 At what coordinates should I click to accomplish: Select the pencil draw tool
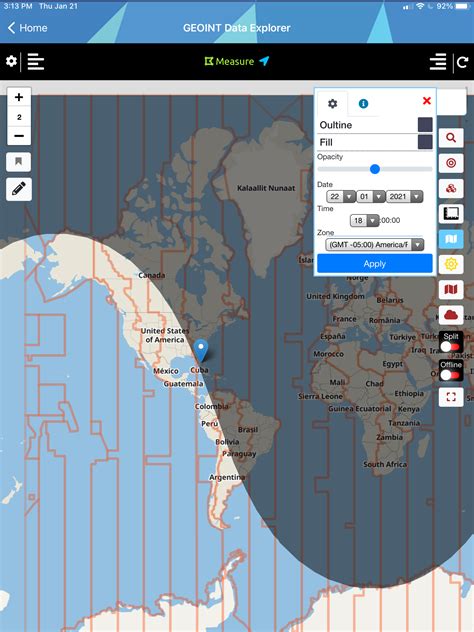[19, 189]
